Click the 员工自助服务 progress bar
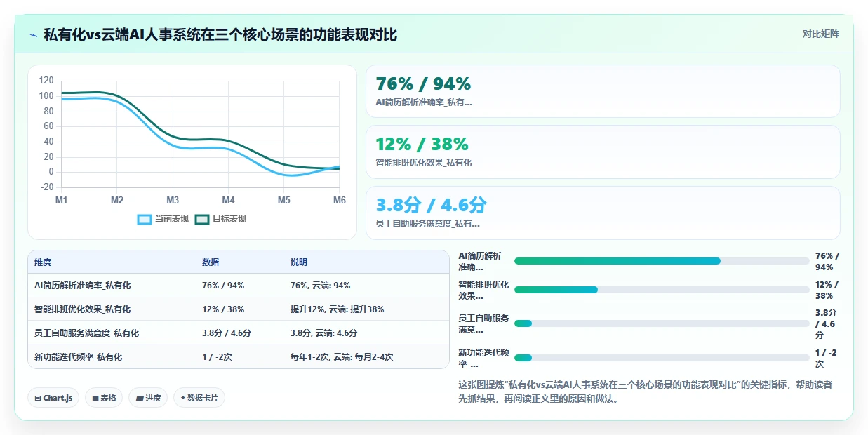The width and height of the screenshot is (868, 435). tap(662, 323)
